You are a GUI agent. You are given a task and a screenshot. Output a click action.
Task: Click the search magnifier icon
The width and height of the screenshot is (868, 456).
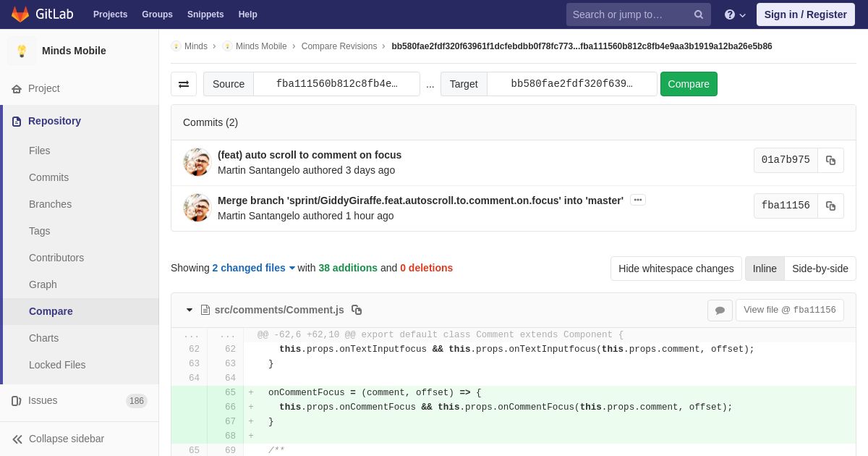699,14
